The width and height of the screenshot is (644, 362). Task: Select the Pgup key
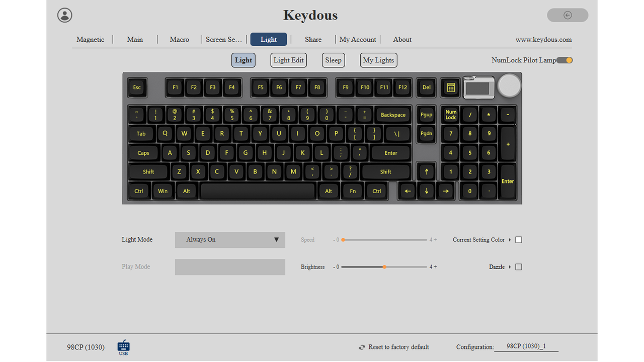click(x=427, y=115)
